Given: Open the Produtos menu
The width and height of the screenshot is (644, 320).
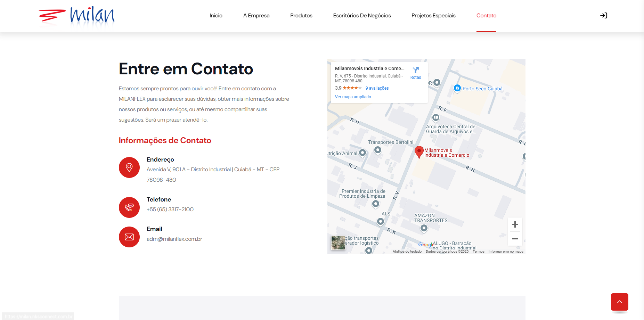Looking at the screenshot, I should (x=301, y=16).
